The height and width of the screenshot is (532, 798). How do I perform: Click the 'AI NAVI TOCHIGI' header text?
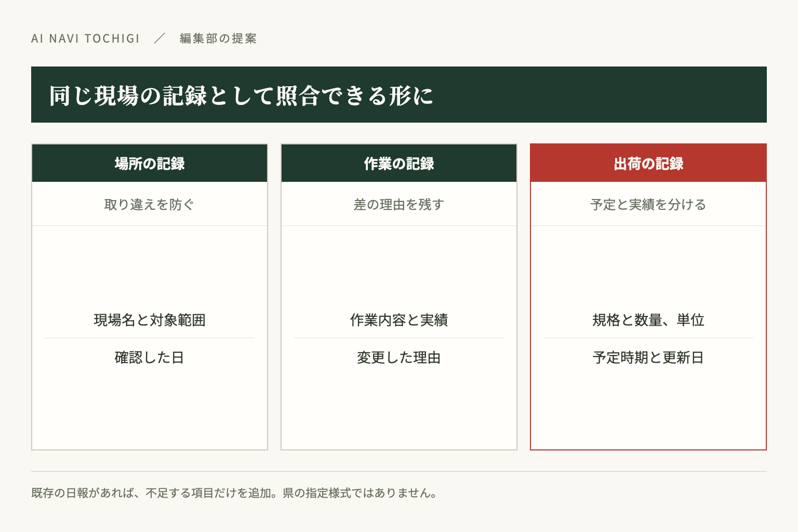click(x=85, y=38)
